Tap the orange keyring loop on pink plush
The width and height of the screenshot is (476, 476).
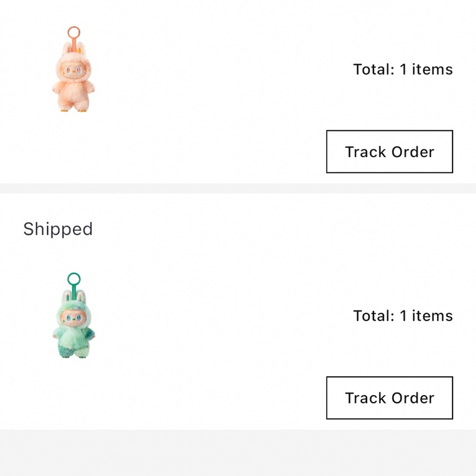tap(74, 32)
